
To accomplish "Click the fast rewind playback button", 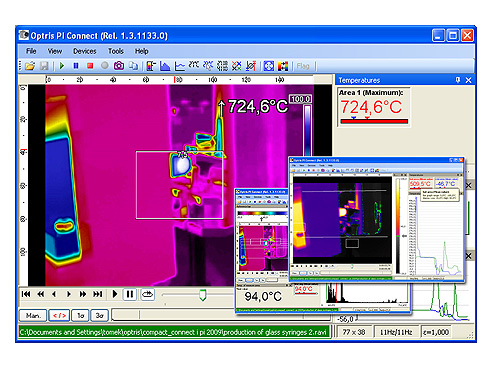I will point(40,294).
